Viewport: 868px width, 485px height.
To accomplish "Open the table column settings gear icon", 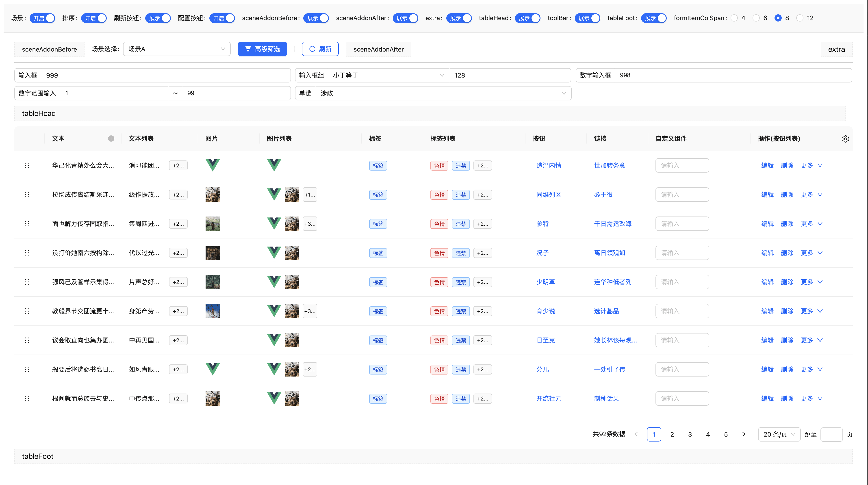I will [x=845, y=139].
